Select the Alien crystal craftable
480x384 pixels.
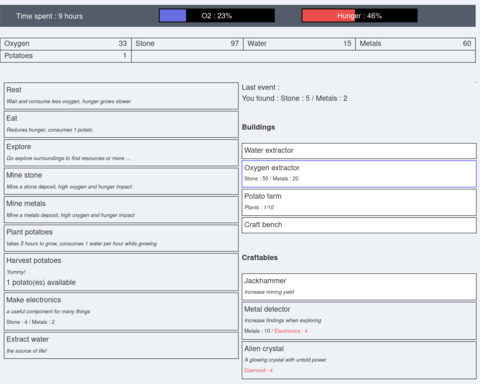coord(359,360)
